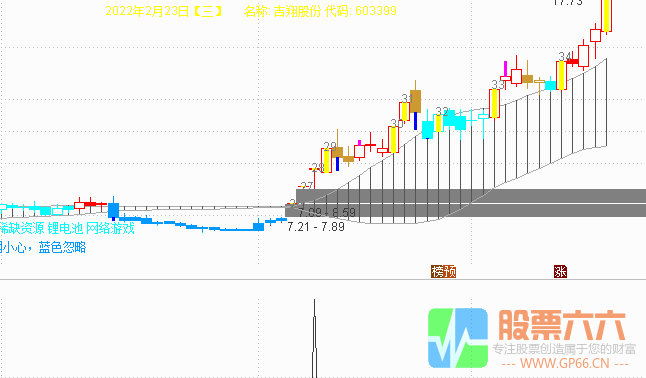Click the stock code 603399
The image size is (646, 378).
[376, 11]
